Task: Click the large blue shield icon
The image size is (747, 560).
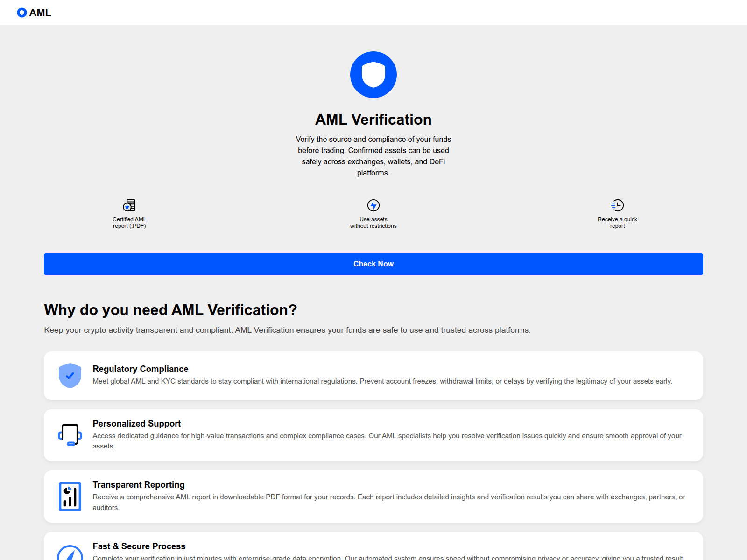Action: pyautogui.click(x=373, y=75)
